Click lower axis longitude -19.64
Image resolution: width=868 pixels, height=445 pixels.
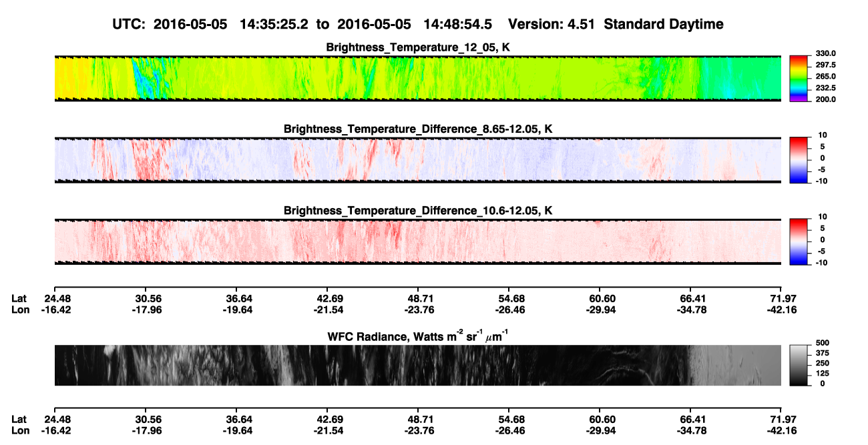(236, 430)
